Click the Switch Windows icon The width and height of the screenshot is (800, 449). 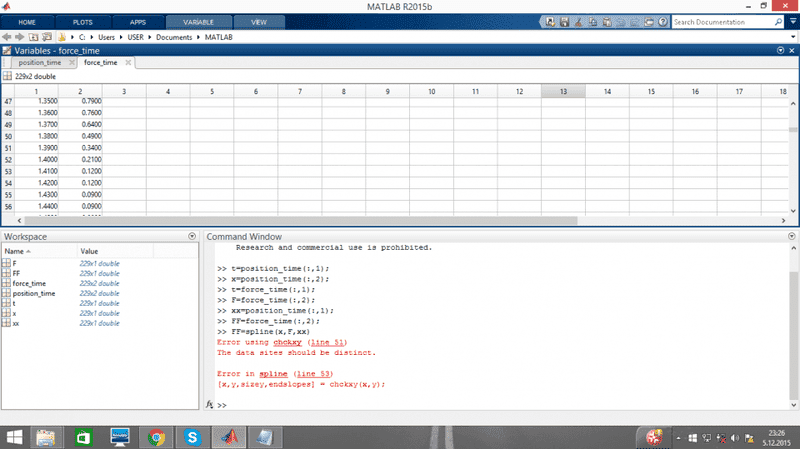pos(649,22)
